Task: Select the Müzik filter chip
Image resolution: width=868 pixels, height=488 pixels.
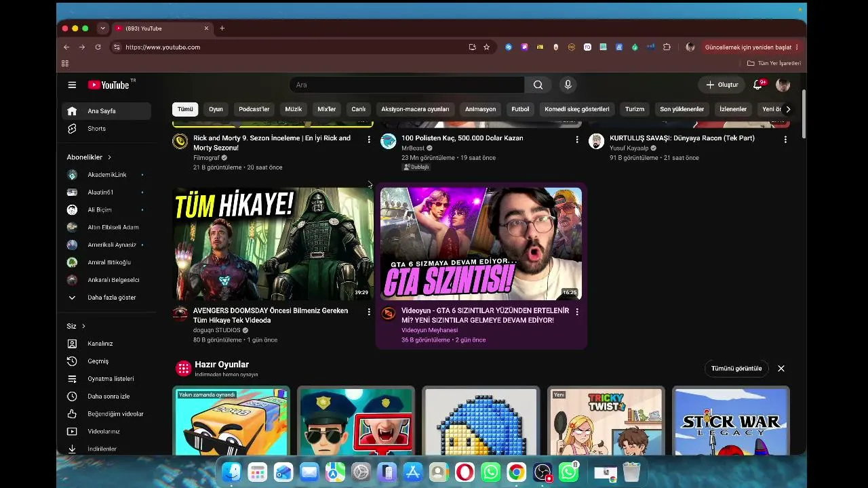Action: 293,109
